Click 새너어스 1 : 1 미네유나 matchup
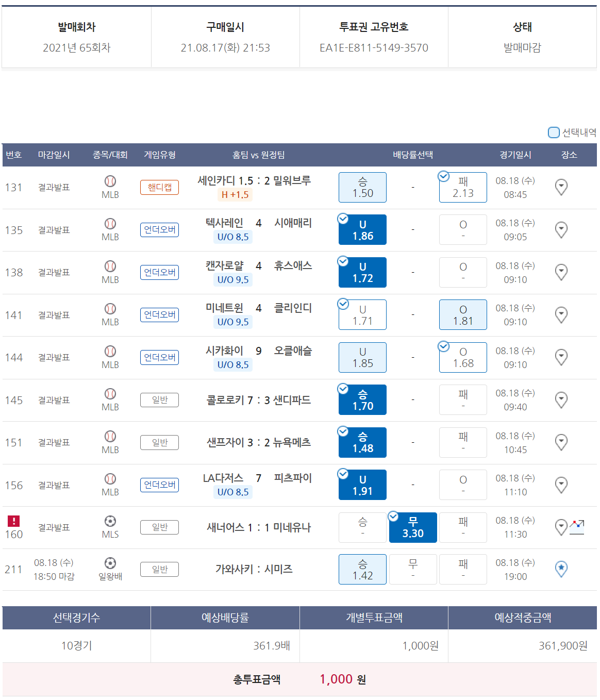This screenshot has width=600, height=700. coord(259,527)
